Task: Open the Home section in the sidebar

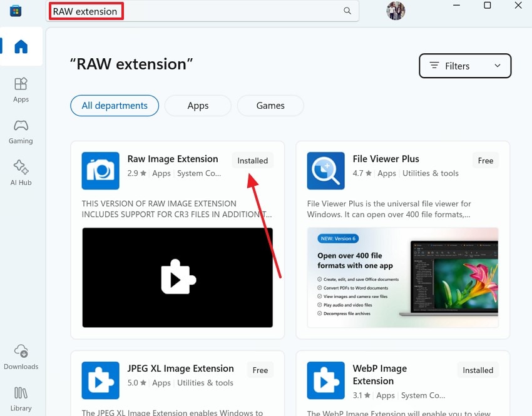Action: [21, 46]
